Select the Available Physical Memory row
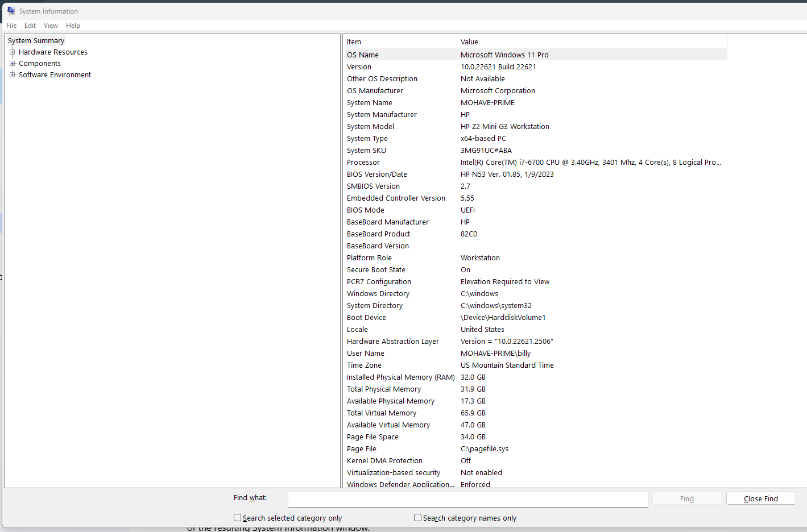This screenshot has height=532, width=807. click(535, 401)
